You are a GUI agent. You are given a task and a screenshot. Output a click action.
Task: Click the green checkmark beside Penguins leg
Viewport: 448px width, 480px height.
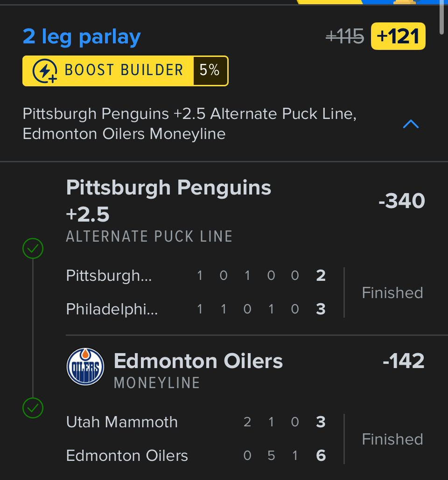33,249
